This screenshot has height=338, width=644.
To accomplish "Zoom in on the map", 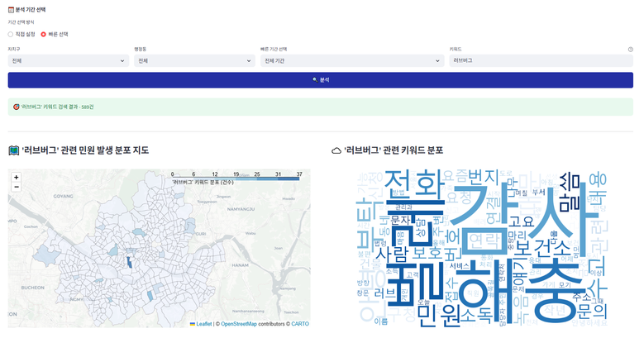I will pyautogui.click(x=16, y=178).
